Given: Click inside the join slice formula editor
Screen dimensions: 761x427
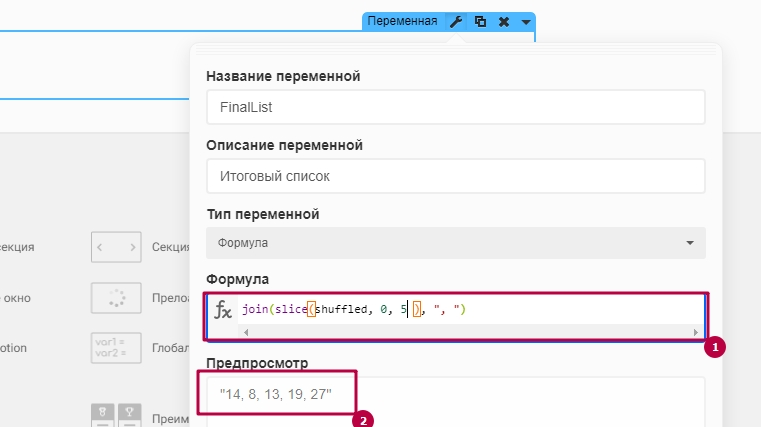Looking at the screenshot, I should point(471,310).
